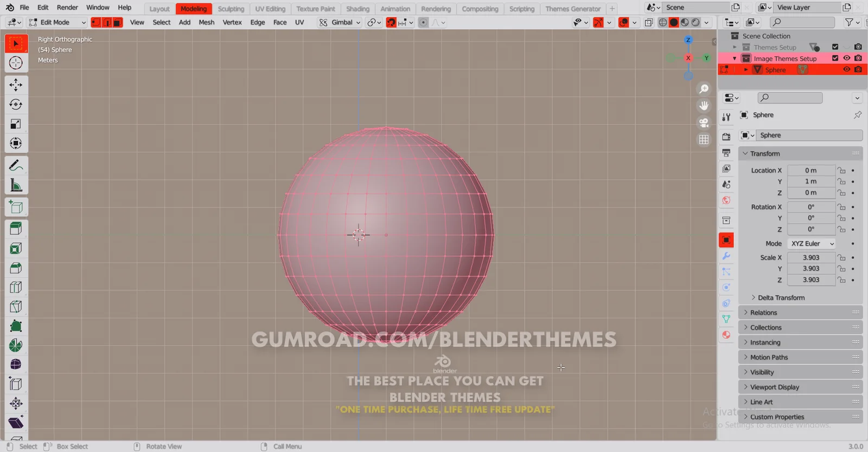Open the Render properties tab
The image size is (868, 452).
click(726, 137)
